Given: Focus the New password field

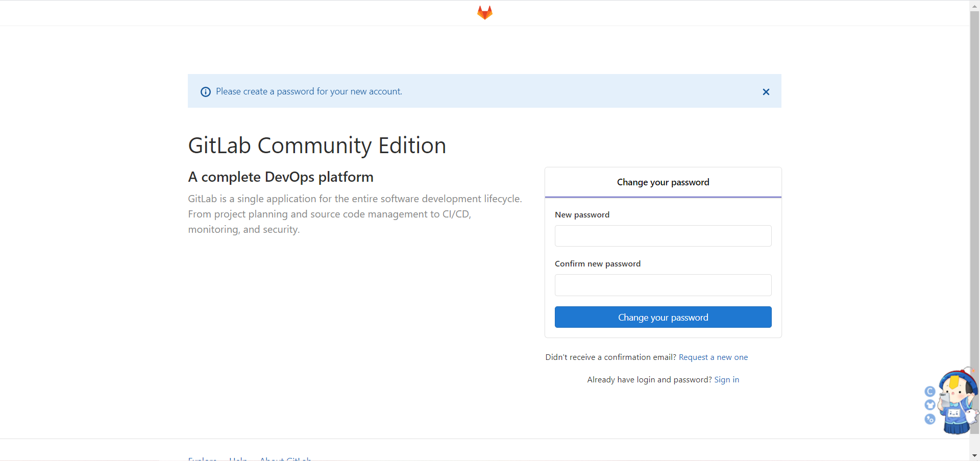Looking at the screenshot, I should 663,236.
